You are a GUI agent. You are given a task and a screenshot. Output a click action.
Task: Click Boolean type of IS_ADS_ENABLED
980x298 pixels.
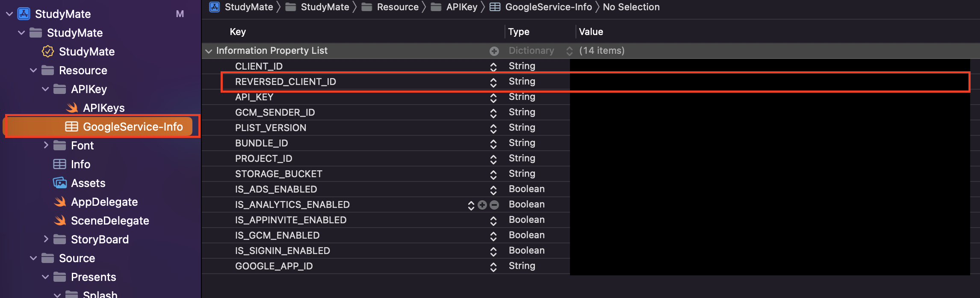pyautogui.click(x=527, y=189)
